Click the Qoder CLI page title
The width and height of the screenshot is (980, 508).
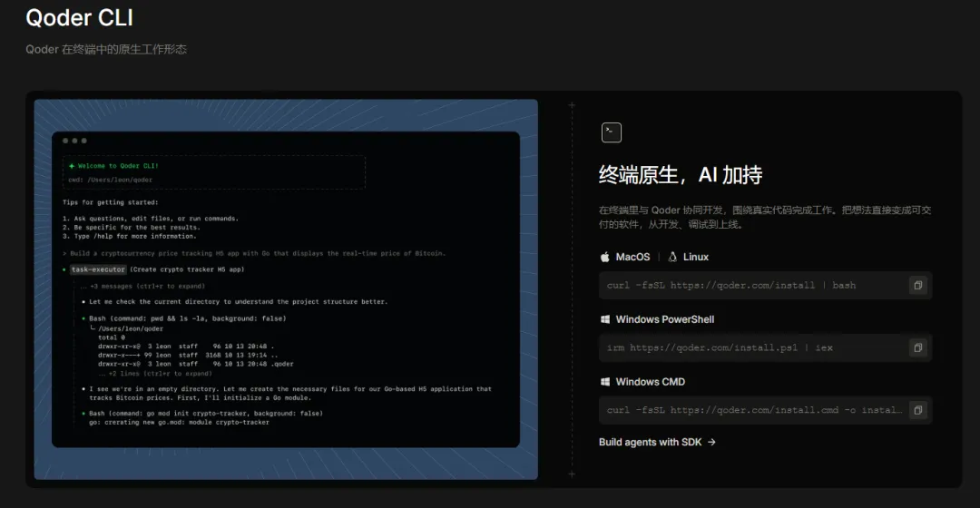click(79, 17)
